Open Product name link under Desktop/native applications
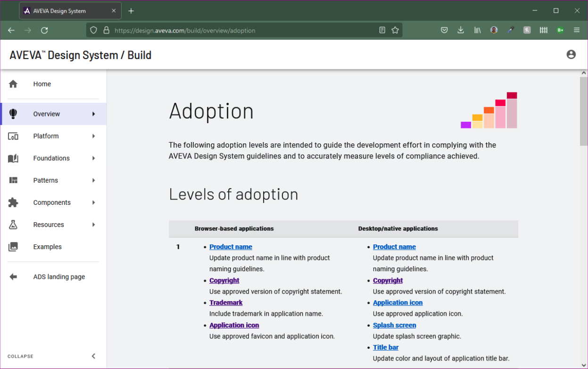Viewport: 588px width, 369px height. pos(394,247)
